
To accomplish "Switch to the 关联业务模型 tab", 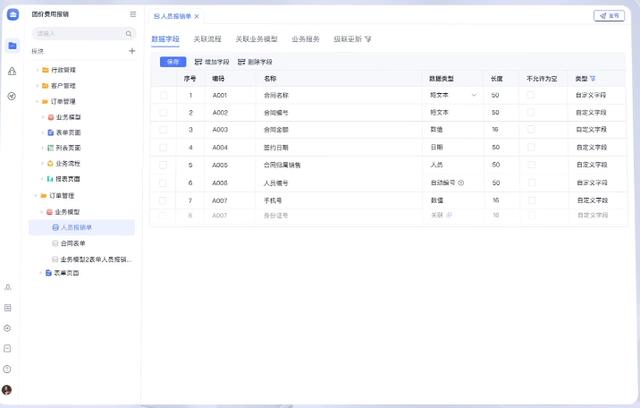I will tap(256, 39).
